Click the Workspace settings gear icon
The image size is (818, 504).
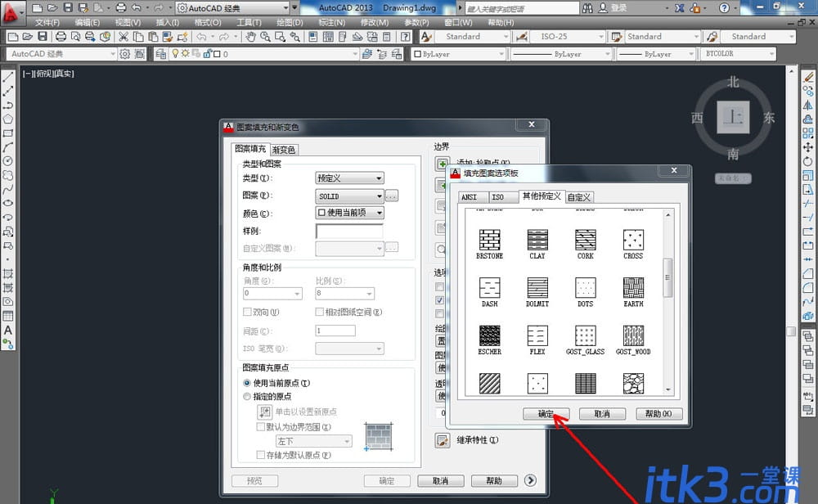pyautogui.click(x=124, y=54)
